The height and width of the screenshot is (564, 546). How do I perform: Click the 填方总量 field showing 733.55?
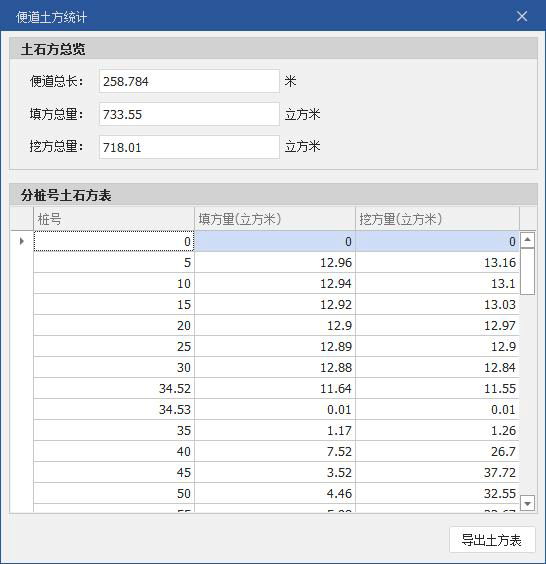(x=189, y=114)
